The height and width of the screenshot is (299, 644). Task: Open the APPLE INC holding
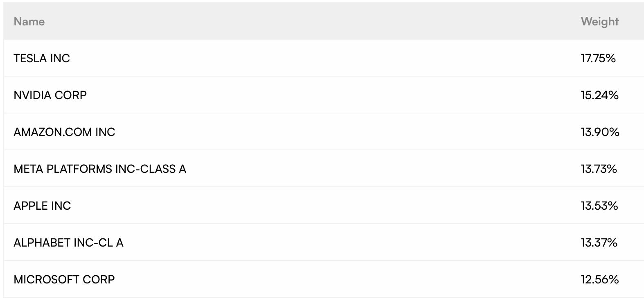[x=43, y=206]
